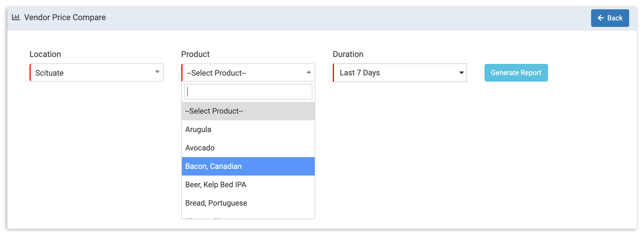Open the Last 7 Days duration dropdown
The image size is (644, 236).
coord(399,73)
